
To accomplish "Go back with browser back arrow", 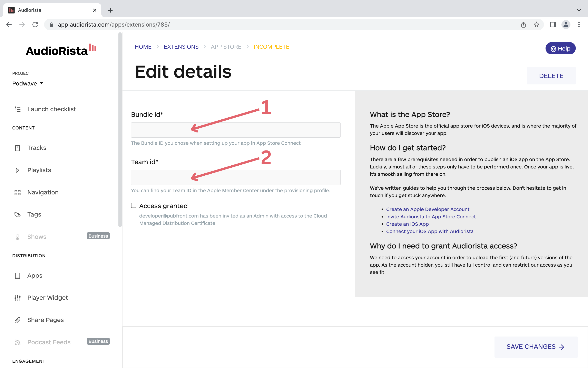I will click(x=9, y=25).
